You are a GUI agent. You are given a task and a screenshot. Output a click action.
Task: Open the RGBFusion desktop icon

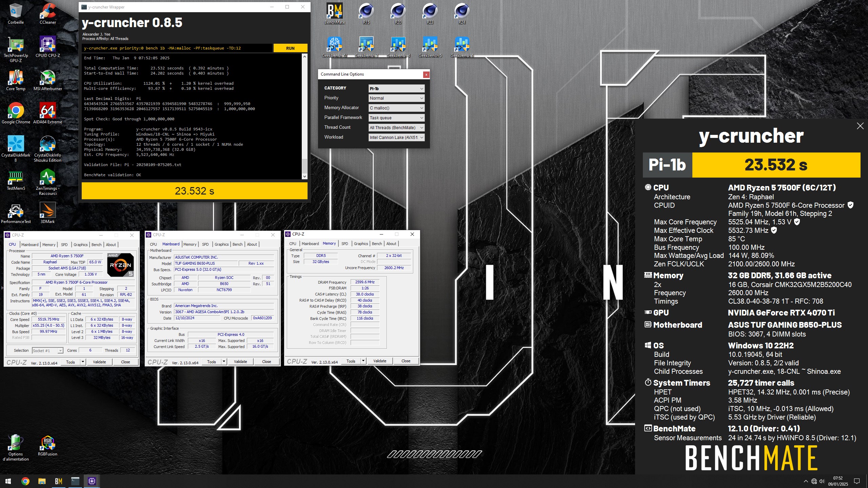[x=48, y=445]
